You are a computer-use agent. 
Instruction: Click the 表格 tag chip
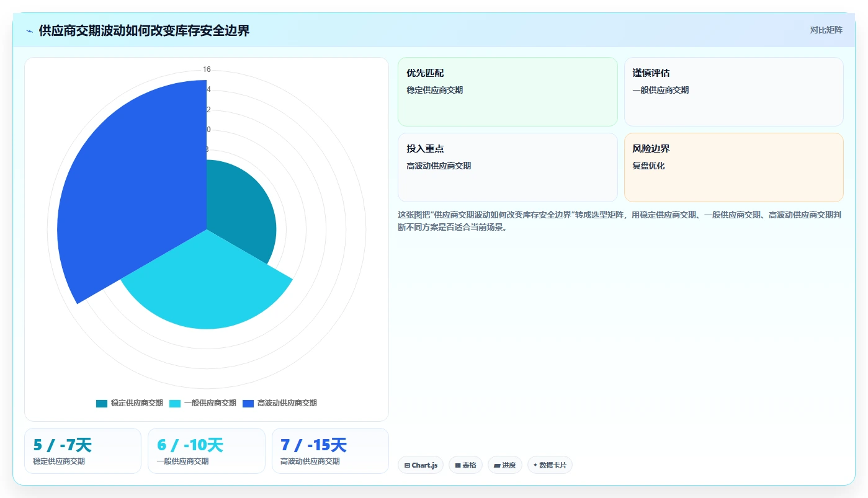(465, 465)
